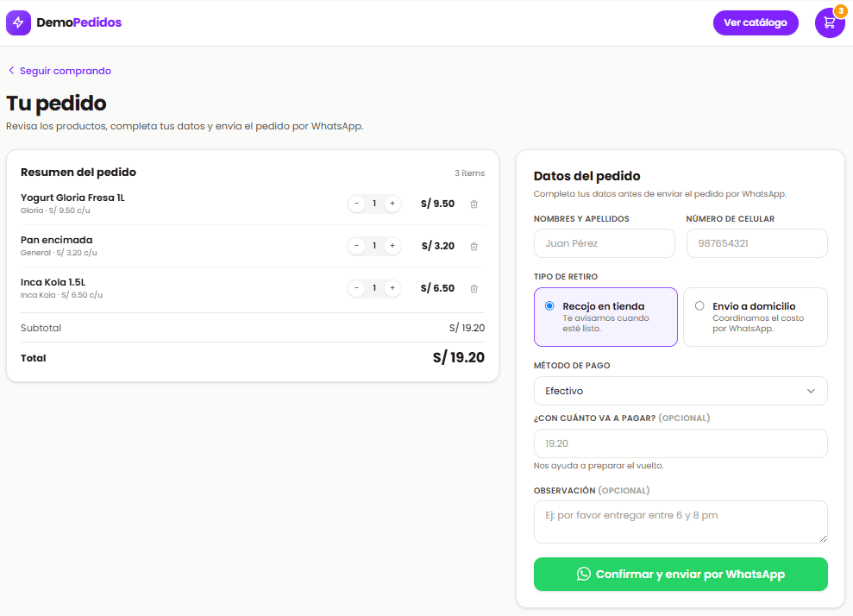Click the Datos del pedido heading
This screenshot has width=853, height=616.
pos(587,176)
